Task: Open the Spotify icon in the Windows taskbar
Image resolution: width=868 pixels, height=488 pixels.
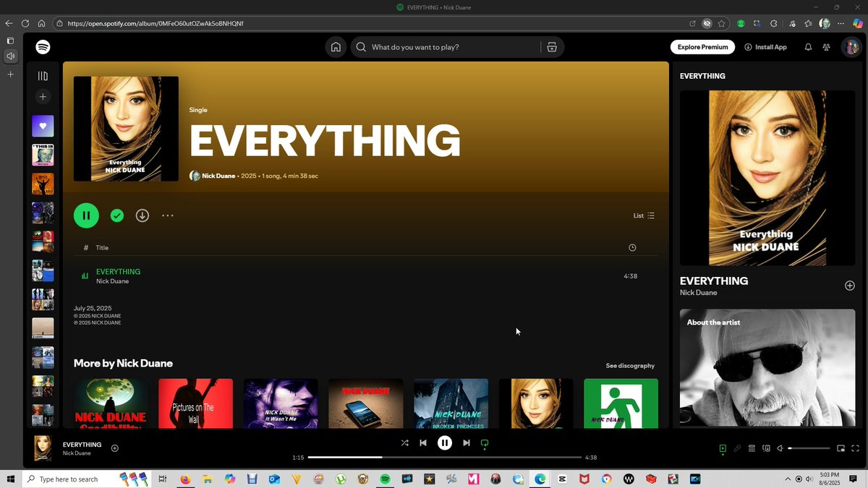Action: [x=385, y=479]
